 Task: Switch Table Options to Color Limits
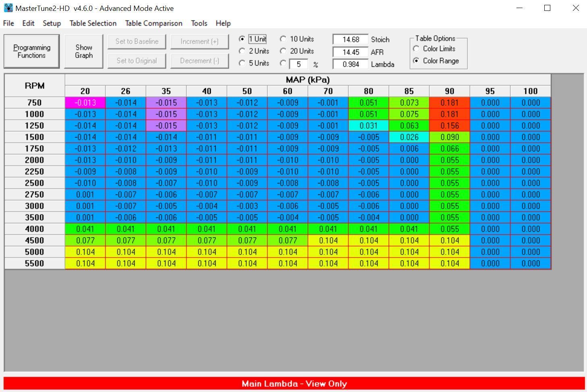pyautogui.click(x=416, y=49)
